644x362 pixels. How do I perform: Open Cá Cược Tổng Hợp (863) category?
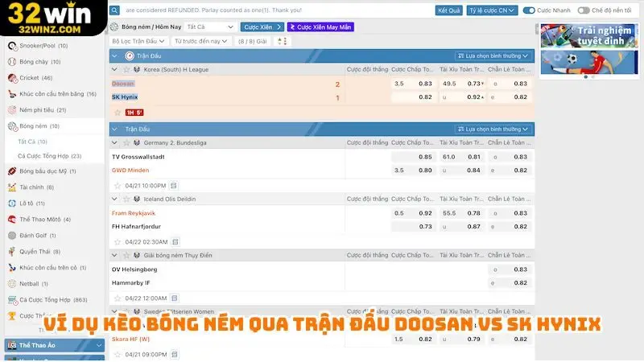point(55,299)
